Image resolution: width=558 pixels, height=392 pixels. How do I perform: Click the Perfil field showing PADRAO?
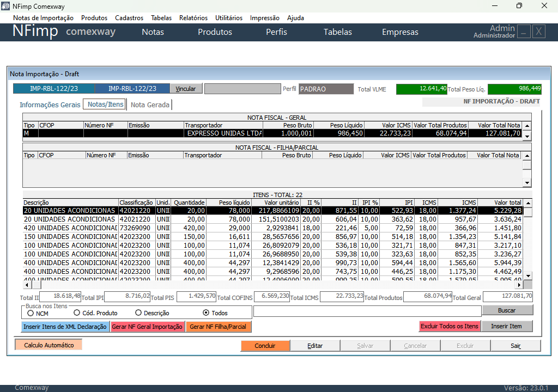326,89
